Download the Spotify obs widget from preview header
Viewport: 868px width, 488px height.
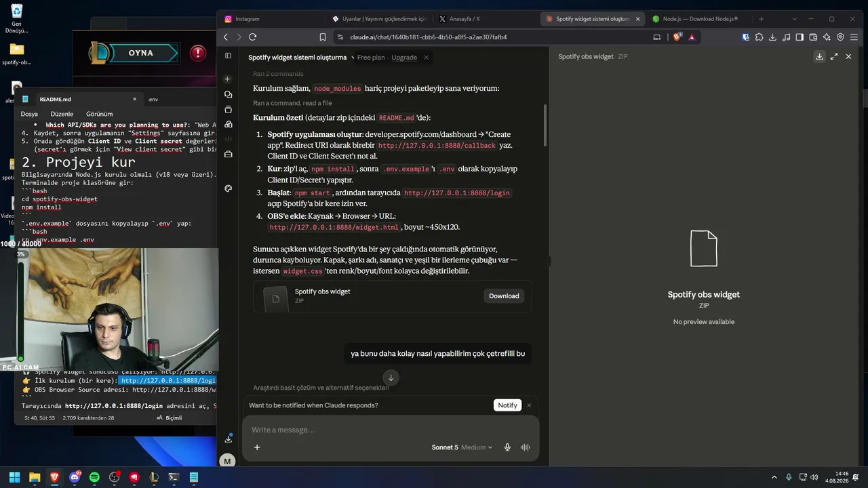tap(819, 57)
